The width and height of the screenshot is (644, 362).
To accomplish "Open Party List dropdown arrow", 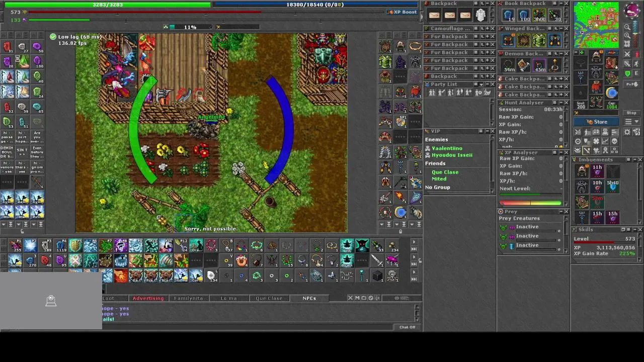I will click(481, 84).
